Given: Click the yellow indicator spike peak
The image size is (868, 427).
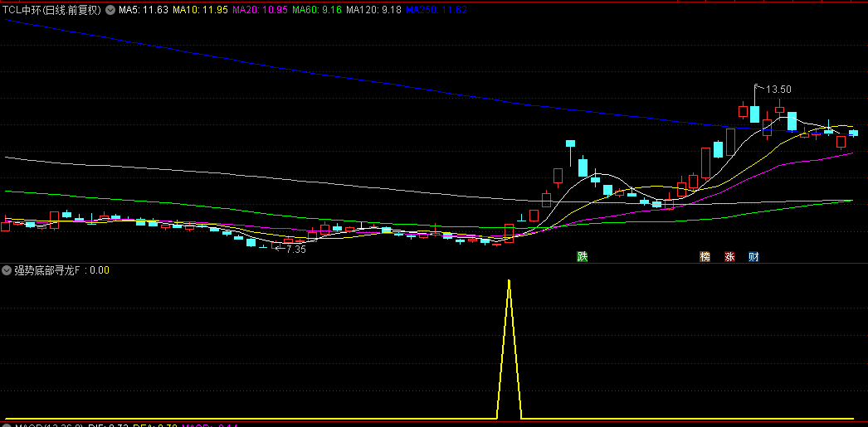Looking at the screenshot, I should 509,282.
